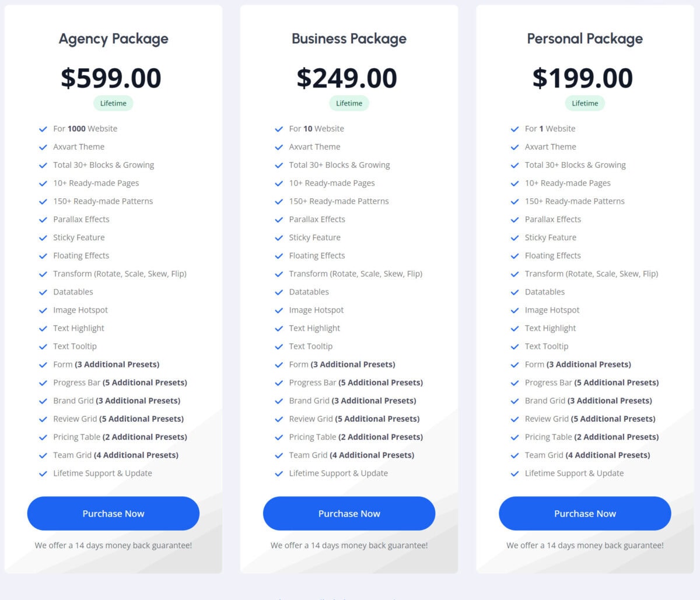
Task: Click the For 10 Website feature row
Action: click(316, 128)
